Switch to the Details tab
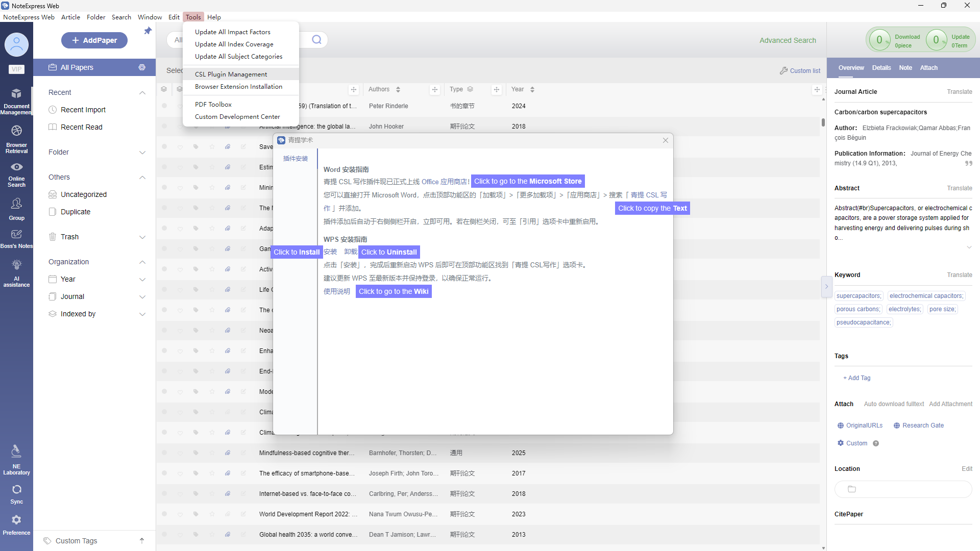 (881, 68)
